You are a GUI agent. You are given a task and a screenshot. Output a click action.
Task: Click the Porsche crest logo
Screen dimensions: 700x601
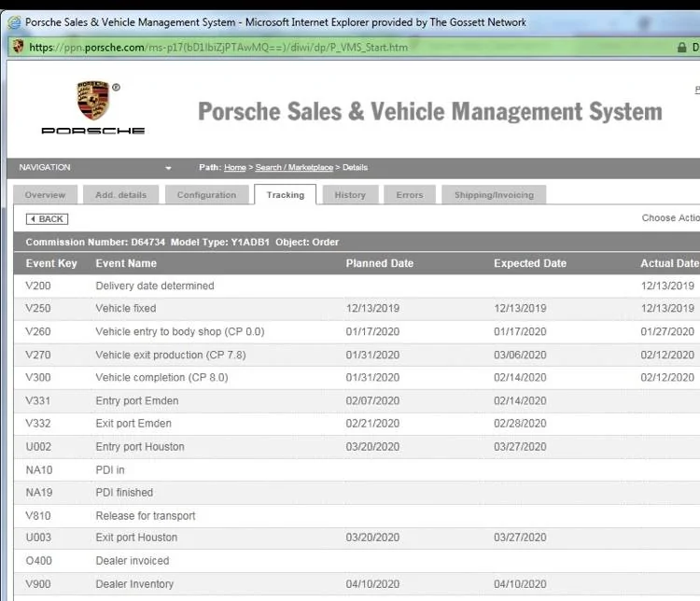[x=92, y=101]
